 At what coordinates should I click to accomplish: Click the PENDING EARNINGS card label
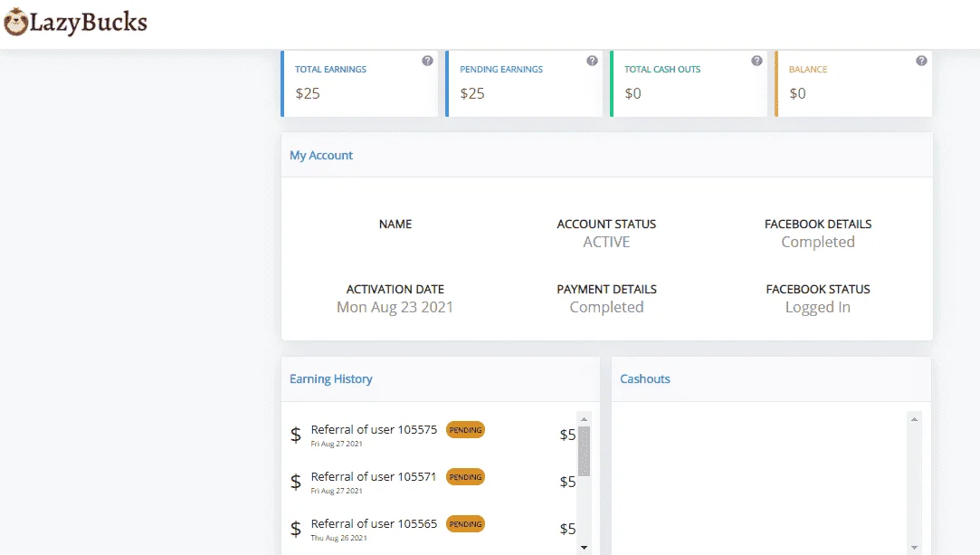point(501,70)
